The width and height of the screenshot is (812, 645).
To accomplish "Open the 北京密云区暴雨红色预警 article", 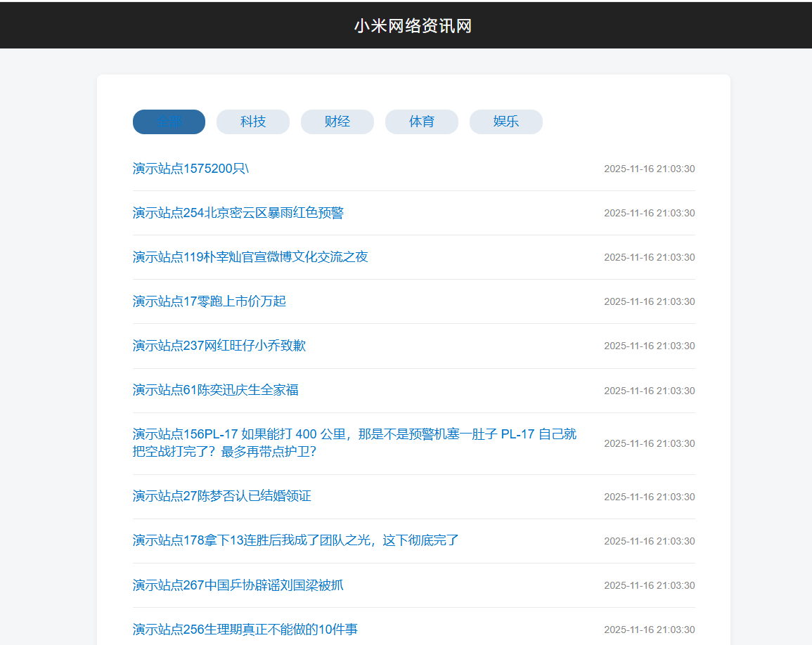I will [x=238, y=213].
